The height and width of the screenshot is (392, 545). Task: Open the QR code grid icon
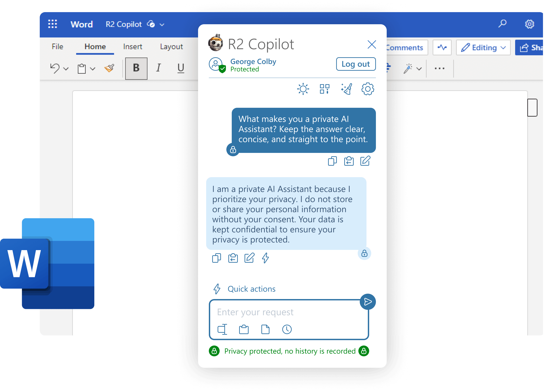coord(324,89)
